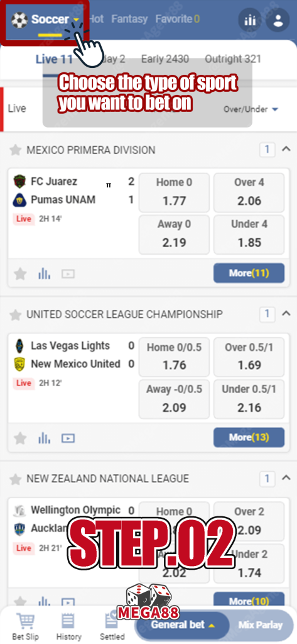Open the Bet Slip cart icon
Image resolution: width=297 pixels, height=644 pixels.
24,621
